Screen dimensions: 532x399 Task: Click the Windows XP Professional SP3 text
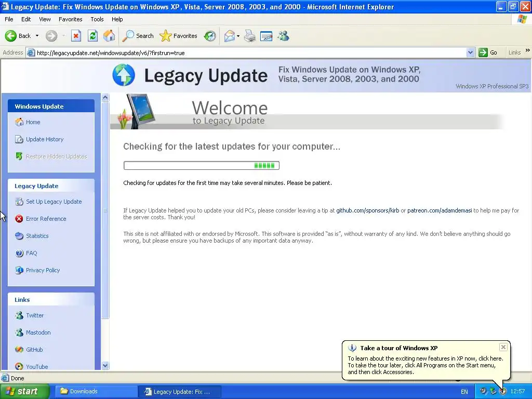coord(492,87)
